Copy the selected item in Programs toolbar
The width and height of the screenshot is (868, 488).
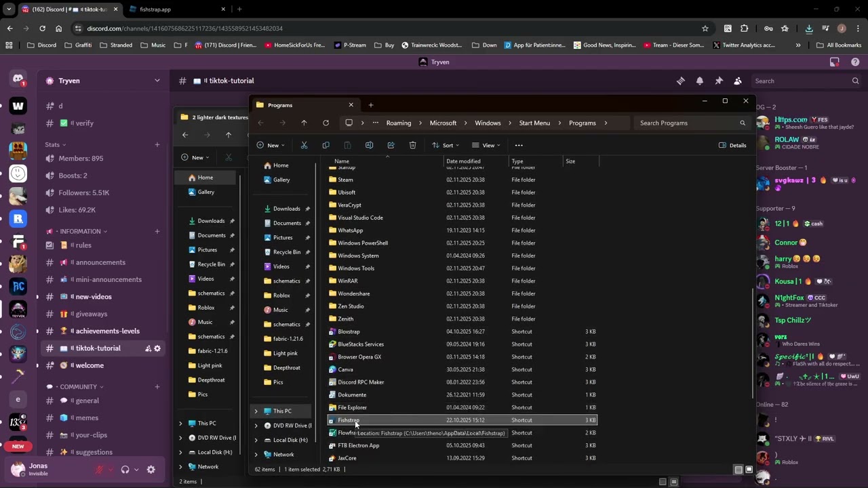(x=325, y=145)
